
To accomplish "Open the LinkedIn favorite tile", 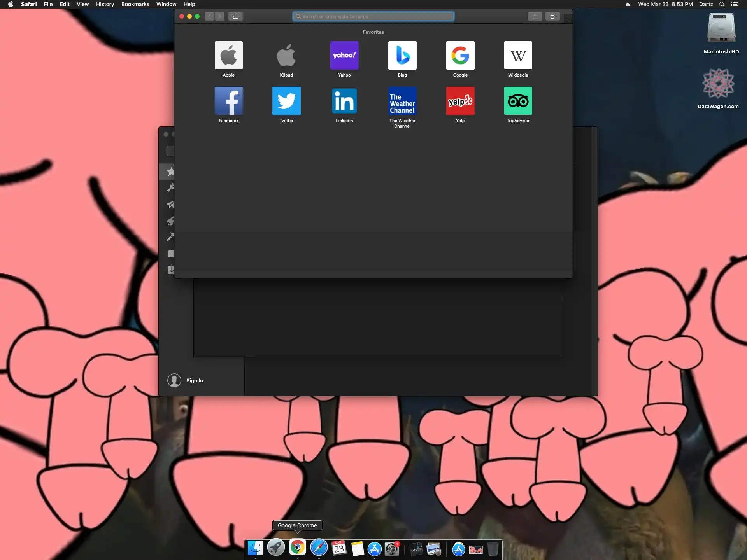I will pyautogui.click(x=344, y=101).
